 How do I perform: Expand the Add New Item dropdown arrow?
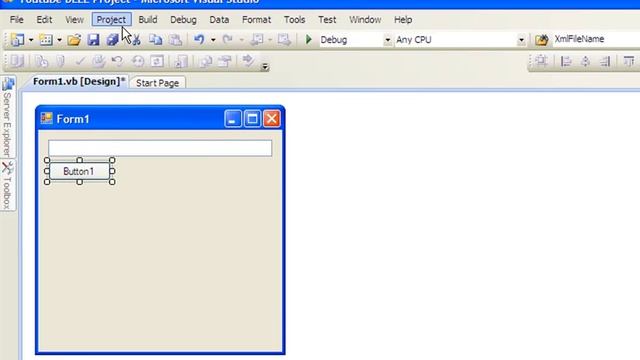[59, 40]
